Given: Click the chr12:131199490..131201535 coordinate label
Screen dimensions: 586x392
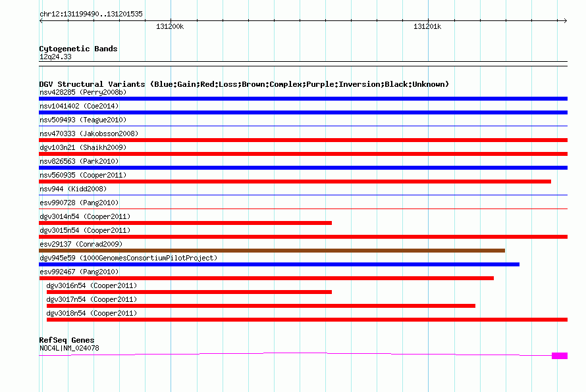Looking at the screenshot, I should tap(91, 14).
